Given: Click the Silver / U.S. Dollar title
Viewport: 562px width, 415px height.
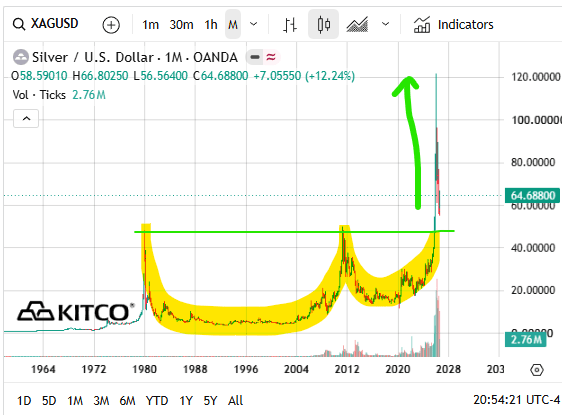Looking at the screenshot, I should coord(135,57).
